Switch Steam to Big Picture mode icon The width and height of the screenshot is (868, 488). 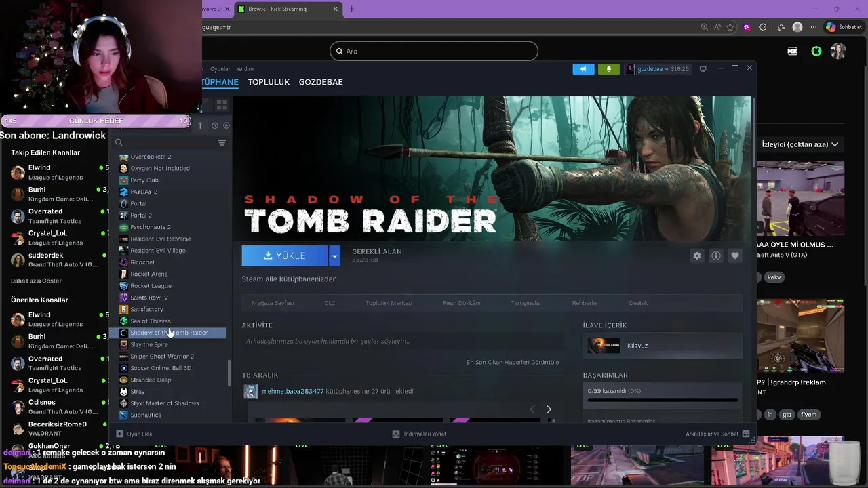click(x=703, y=68)
